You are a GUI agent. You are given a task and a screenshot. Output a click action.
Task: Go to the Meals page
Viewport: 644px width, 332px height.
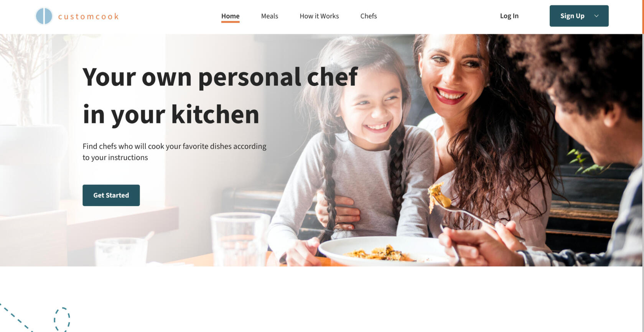(270, 16)
